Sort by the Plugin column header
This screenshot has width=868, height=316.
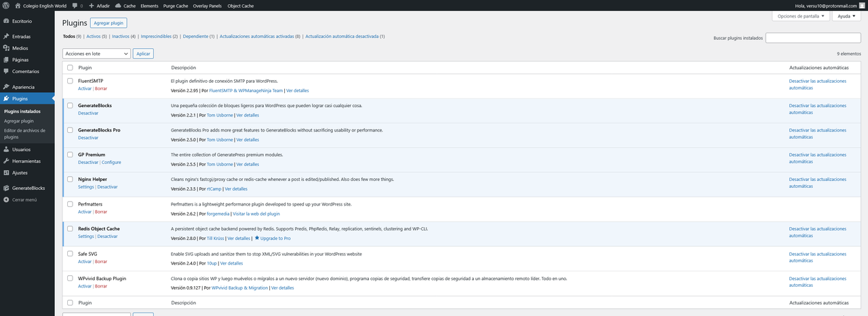click(x=85, y=68)
